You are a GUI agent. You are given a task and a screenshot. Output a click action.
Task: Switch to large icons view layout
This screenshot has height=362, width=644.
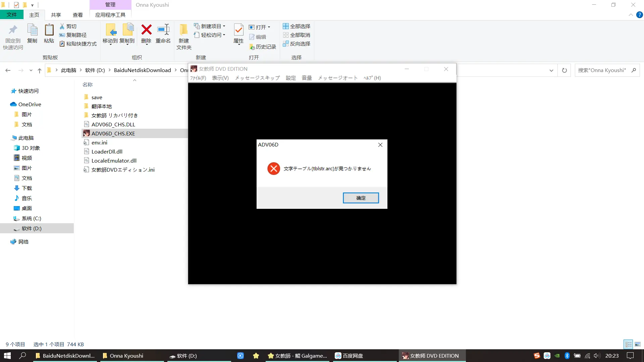[638, 344]
